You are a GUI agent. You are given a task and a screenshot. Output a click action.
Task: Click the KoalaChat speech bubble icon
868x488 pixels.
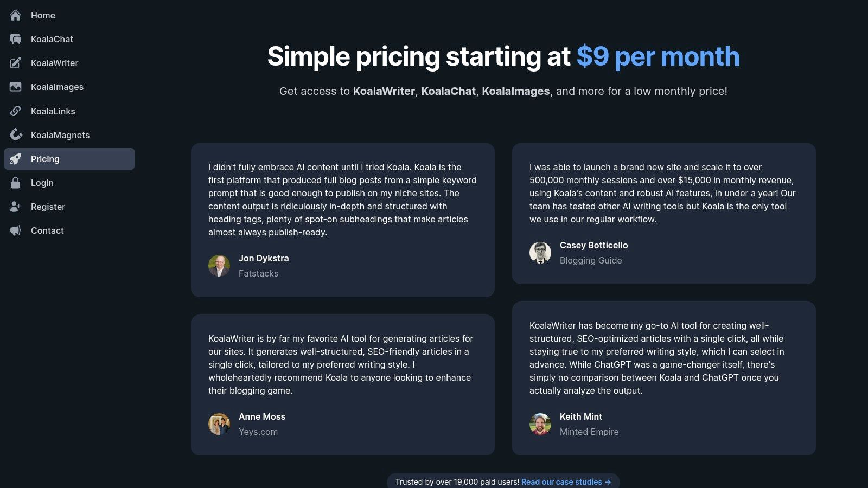[x=16, y=39]
